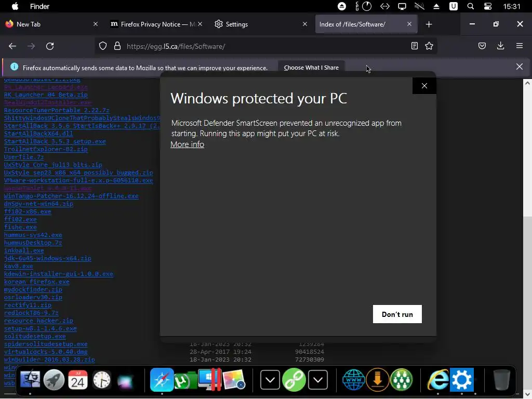Screen dimensions: 532x399
Task: Open Calendar icon showing 24
Action: tap(78, 380)
